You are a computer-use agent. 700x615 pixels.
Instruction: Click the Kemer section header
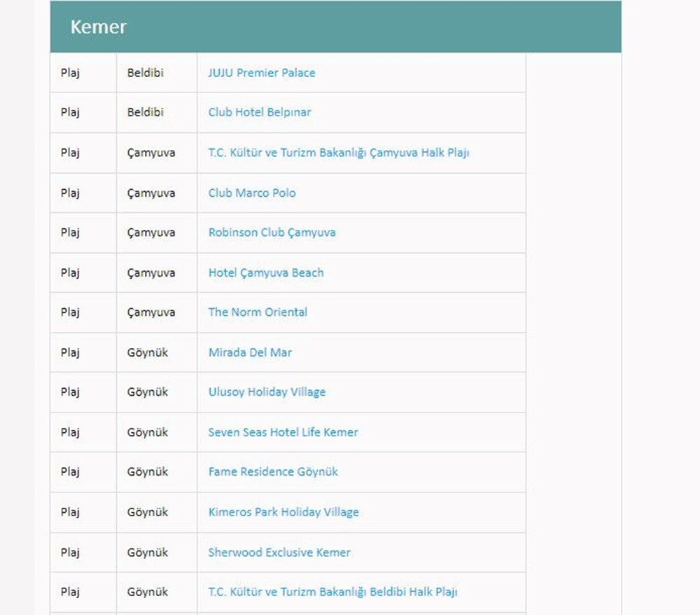[x=98, y=27]
